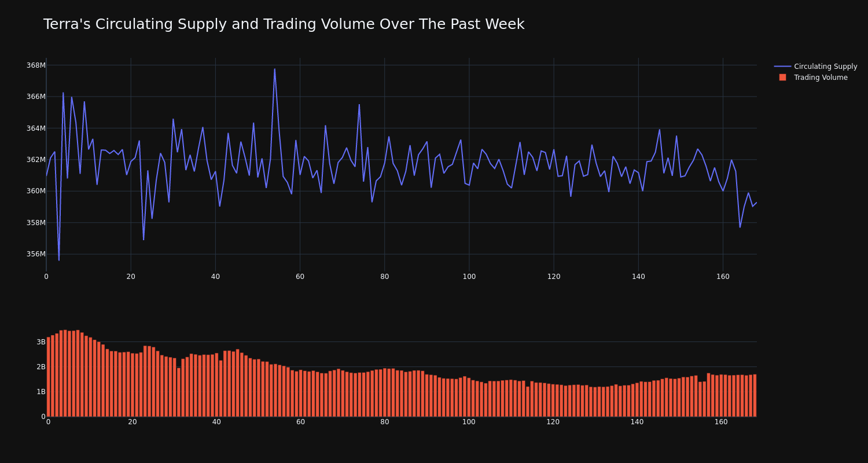Click the 3B label on volume axis
Image resolution: width=868 pixels, height=463 pixels.
coord(41,342)
